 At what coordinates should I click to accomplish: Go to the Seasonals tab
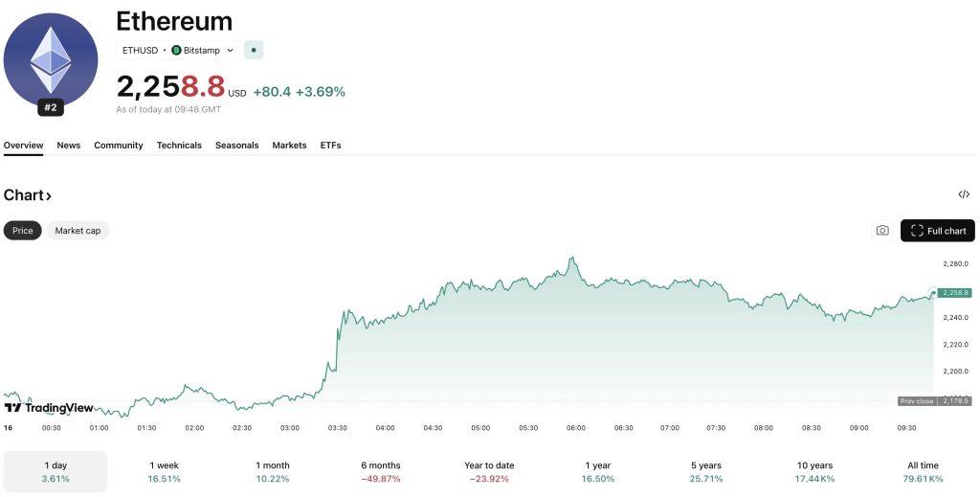pos(236,146)
